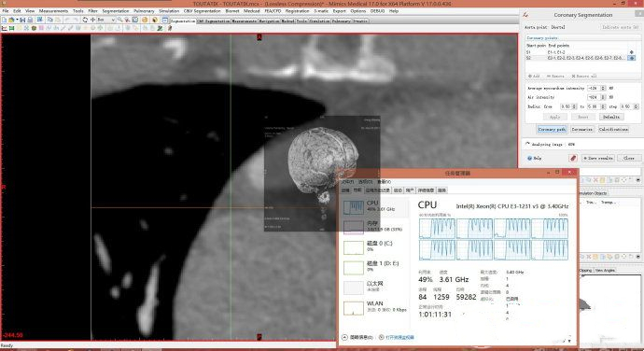Click the Save results button
Screen dimensions: 644x351
597,158
